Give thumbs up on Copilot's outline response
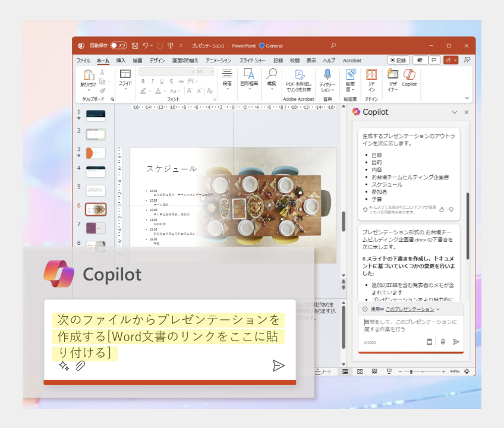Screen dimensions: 504x428 pos(441,209)
